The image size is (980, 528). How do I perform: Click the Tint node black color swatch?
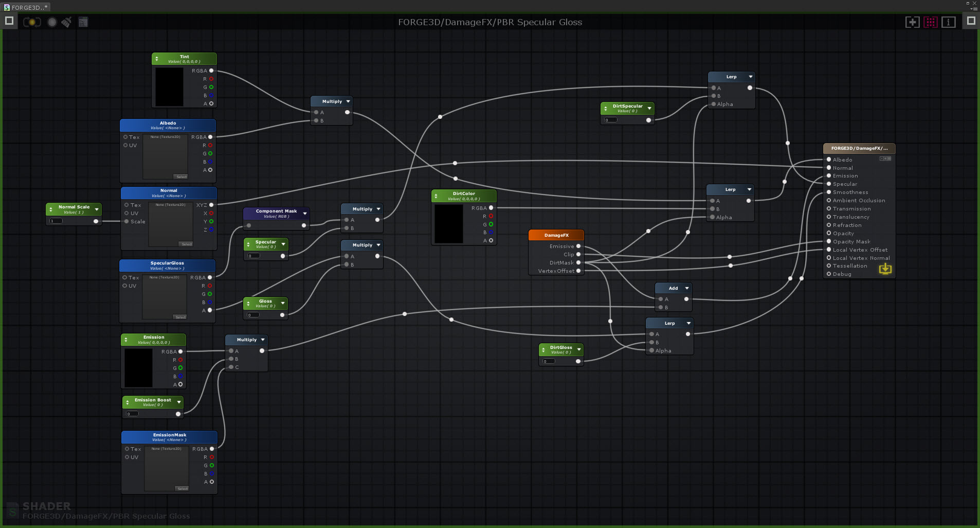pos(169,87)
